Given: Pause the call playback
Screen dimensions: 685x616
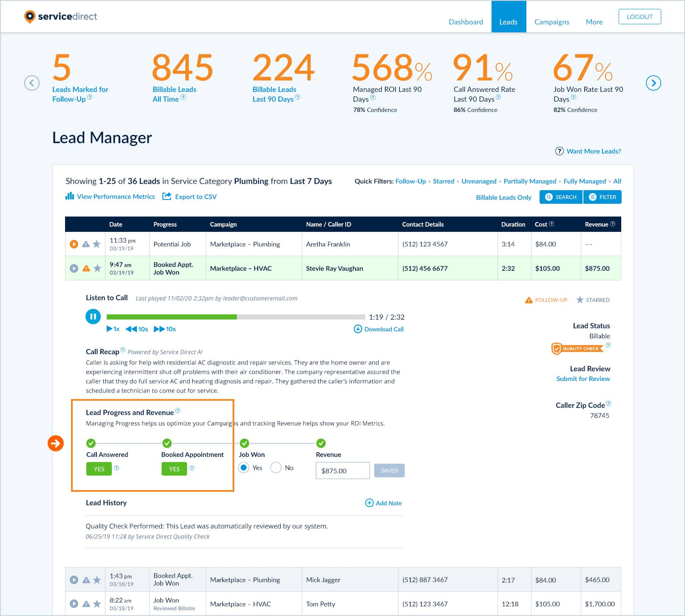Looking at the screenshot, I should click(x=93, y=317).
